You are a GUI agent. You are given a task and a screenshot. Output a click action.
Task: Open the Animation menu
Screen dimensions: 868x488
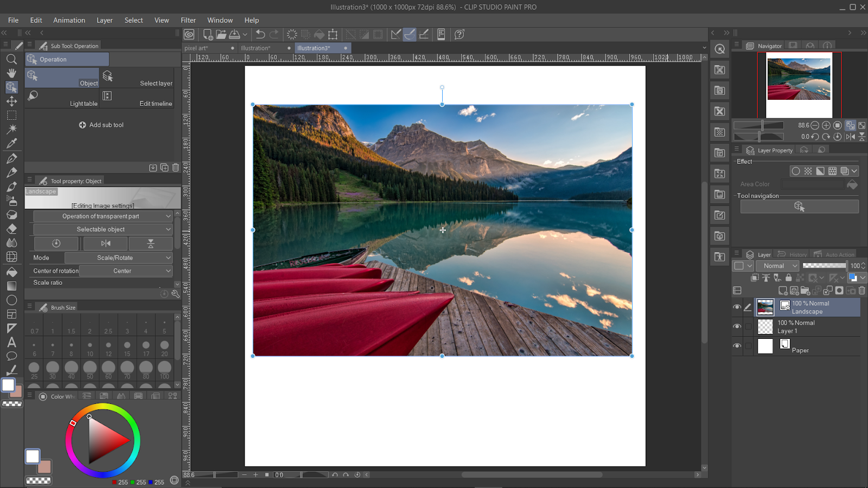click(x=69, y=20)
